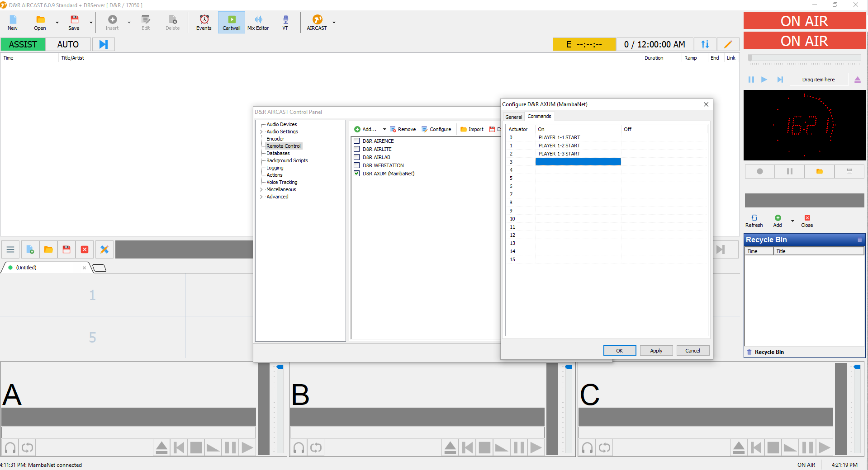Uncheck the D&R AXUM (MambaNet) checkbox

[357, 174]
